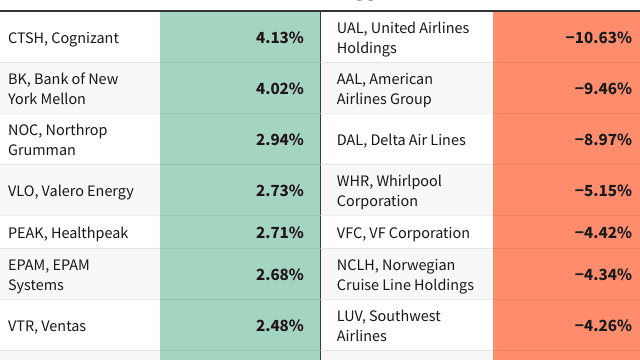Click WHR, Whirlpool Corporation name cell
Viewport: 640px width, 360px height.
click(407, 190)
